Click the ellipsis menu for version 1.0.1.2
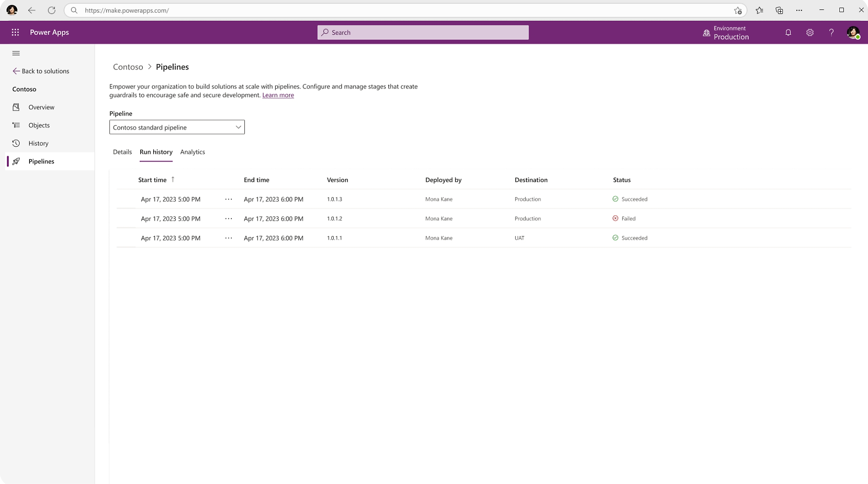This screenshot has height=484, width=868. (229, 218)
